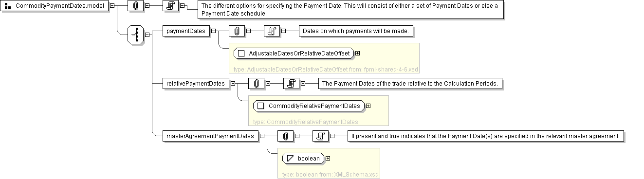Collapse the masterAgreementPaymentDates element branch
Image resolution: width=644 pixels, height=179 pixels.
(262, 136)
